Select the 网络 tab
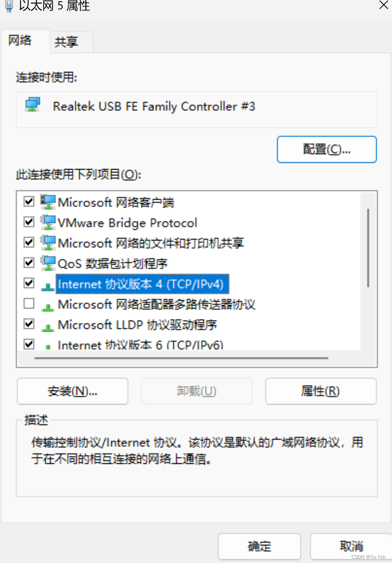The height and width of the screenshot is (563, 392). point(20,41)
